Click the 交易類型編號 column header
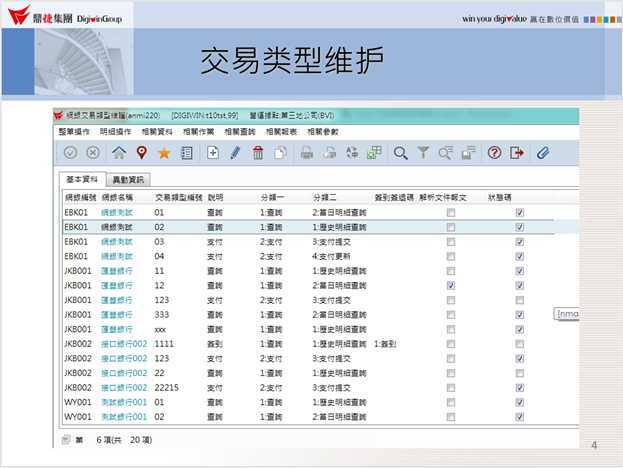Screen dimensions: 623x468 coord(178,198)
